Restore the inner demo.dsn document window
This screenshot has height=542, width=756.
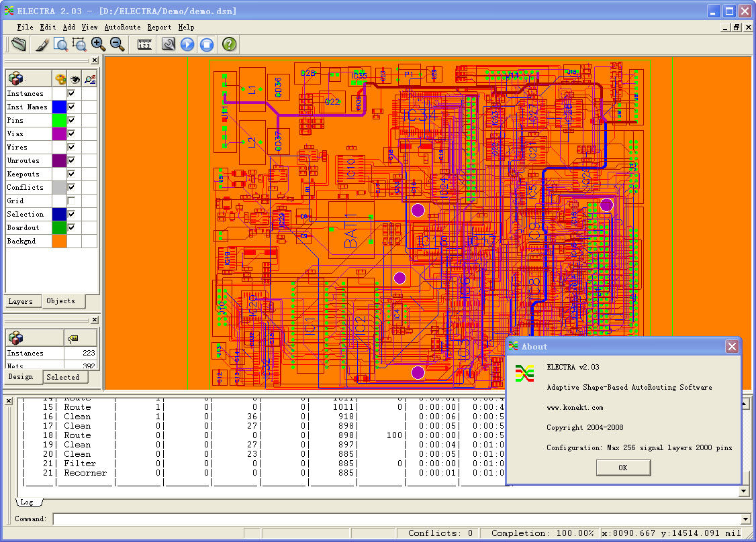coord(737,28)
